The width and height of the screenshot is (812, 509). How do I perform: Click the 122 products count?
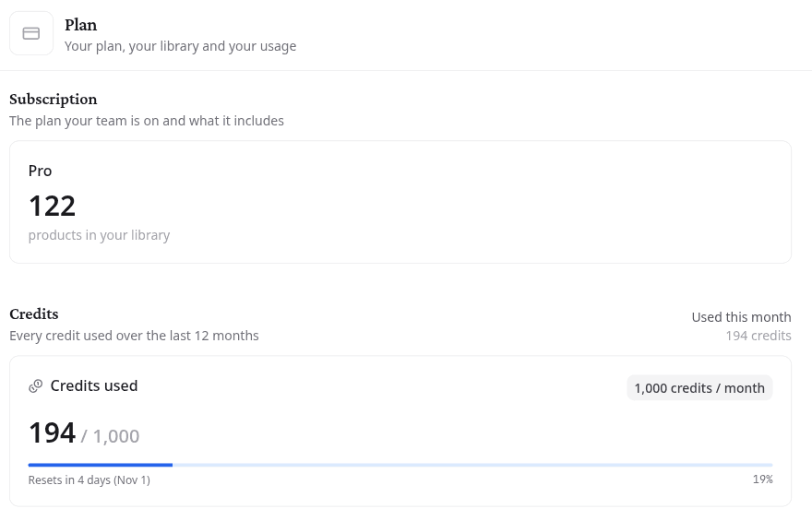coord(52,206)
